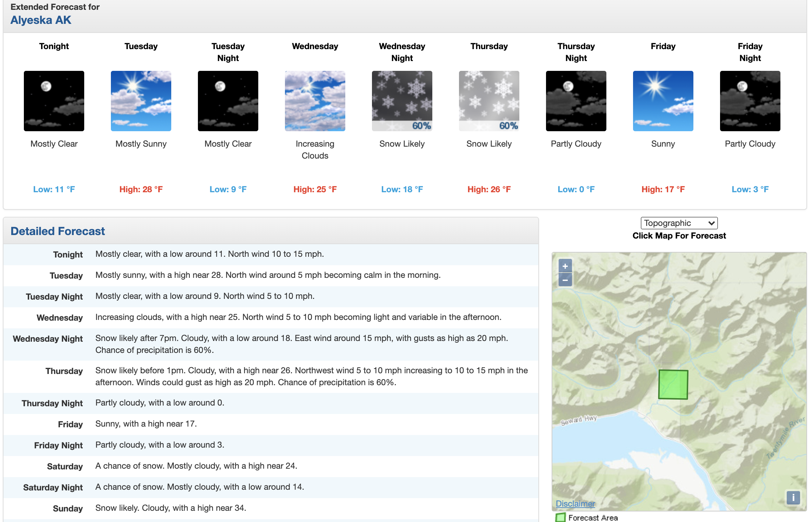The image size is (812, 522).
Task: Open the Topographic map type dropdown
Action: [679, 223]
